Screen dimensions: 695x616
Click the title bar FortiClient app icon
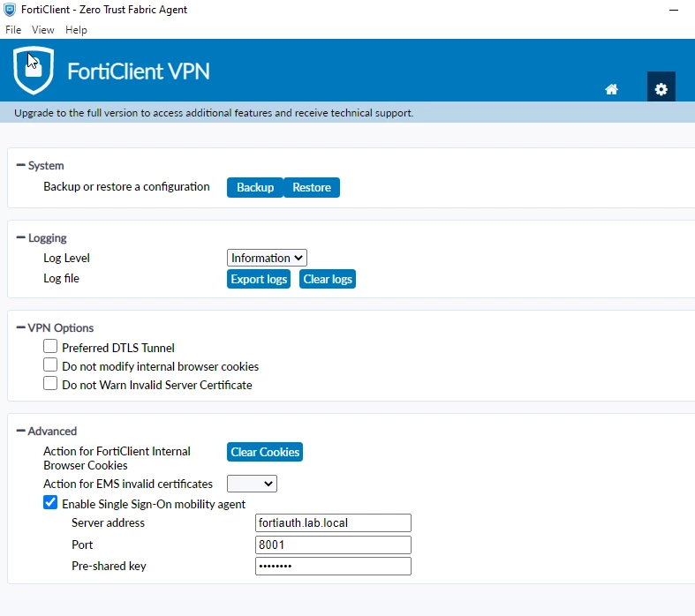click(10, 10)
